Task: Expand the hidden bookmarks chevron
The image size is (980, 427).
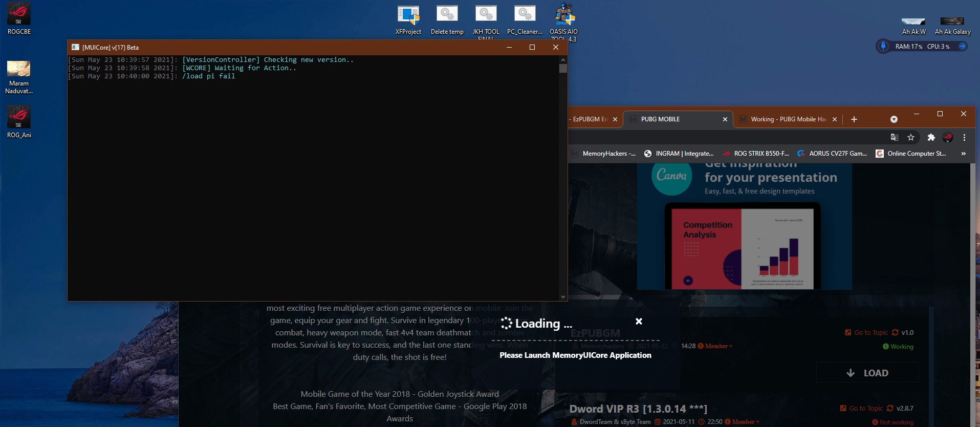Action: [x=964, y=154]
